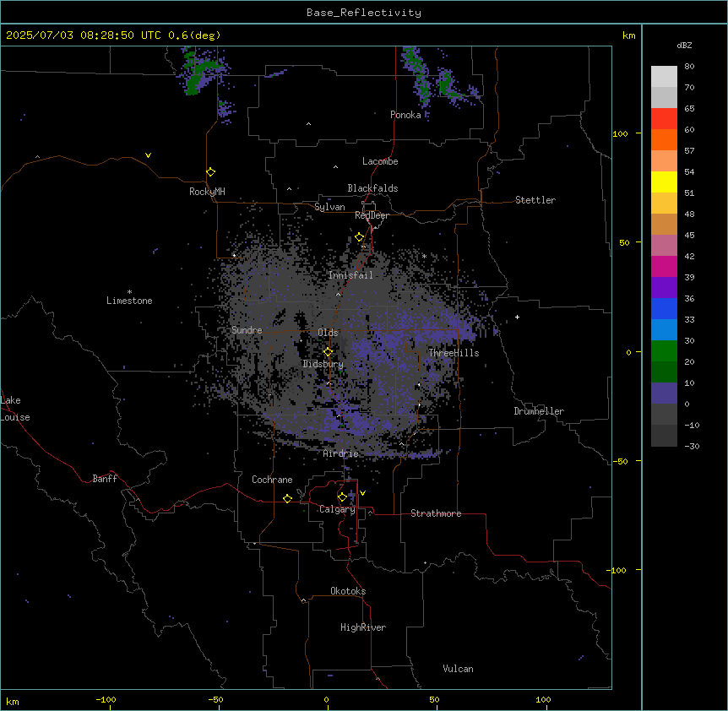Click the yellow diamond marker south of RedDeer
Viewport: 728px width, 711px height.
360,237
